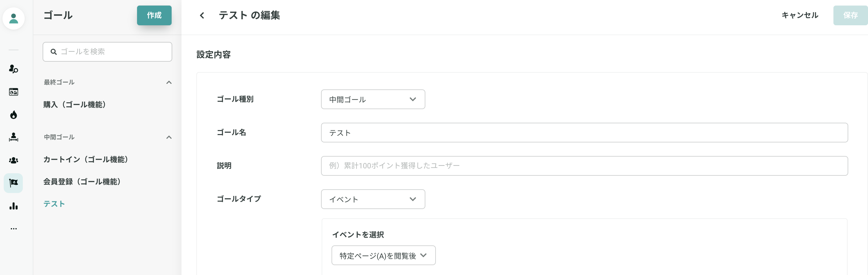The height and width of the screenshot is (275, 868).
Task: Open the user profile avatar icon
Action: click(14, 18)
